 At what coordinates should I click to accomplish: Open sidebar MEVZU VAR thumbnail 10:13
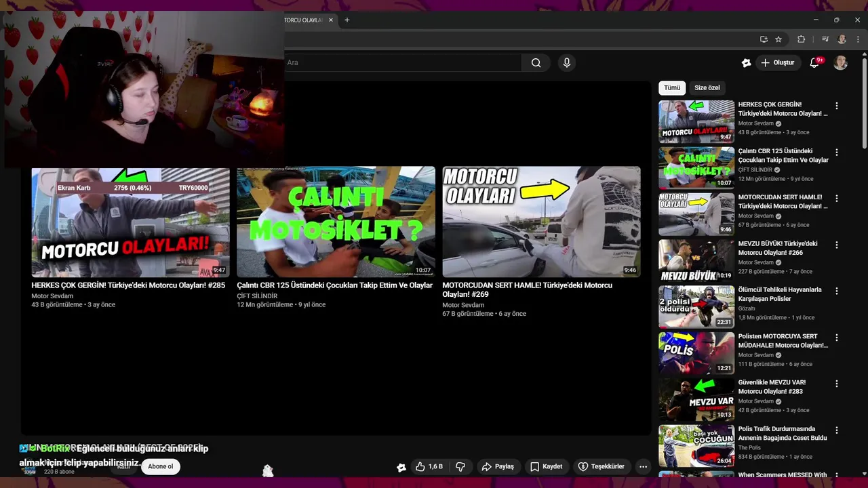point(696,399)
